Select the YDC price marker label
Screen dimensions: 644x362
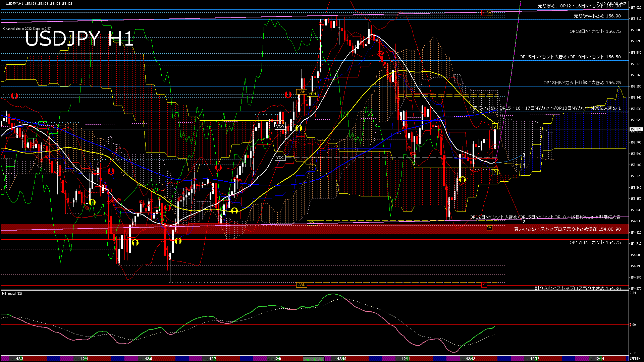pyautogui.click(x=280, y=158)
